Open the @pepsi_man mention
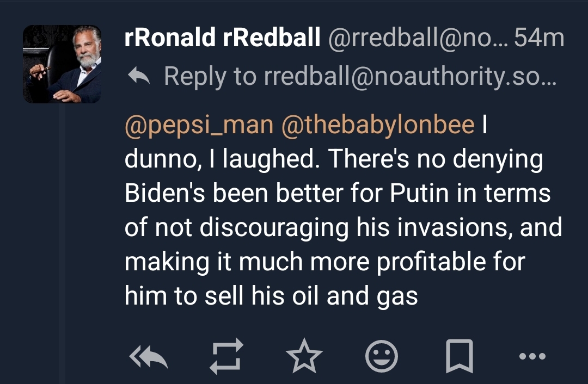588x384 pixels. click(x=199, y=125)
